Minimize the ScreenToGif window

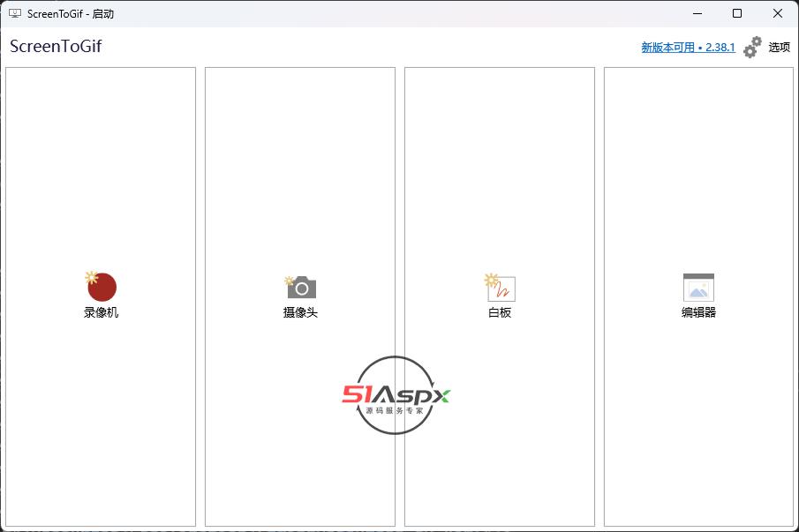(697, 14)
